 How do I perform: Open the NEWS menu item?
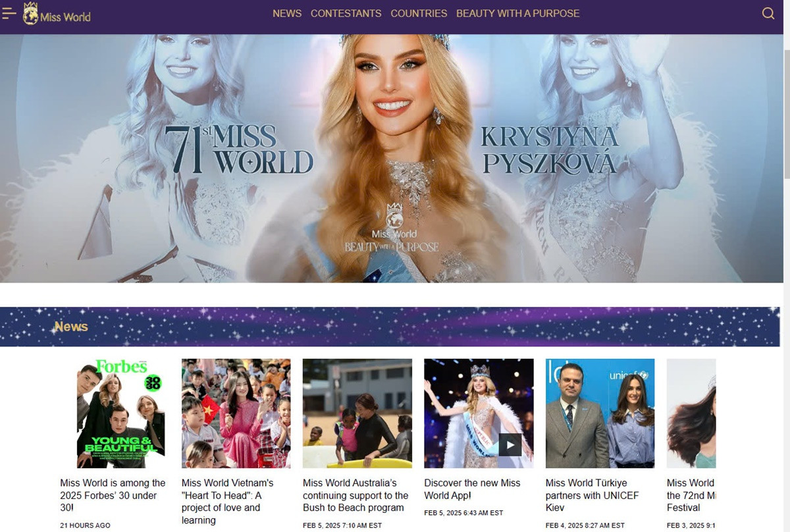[287, 14]
